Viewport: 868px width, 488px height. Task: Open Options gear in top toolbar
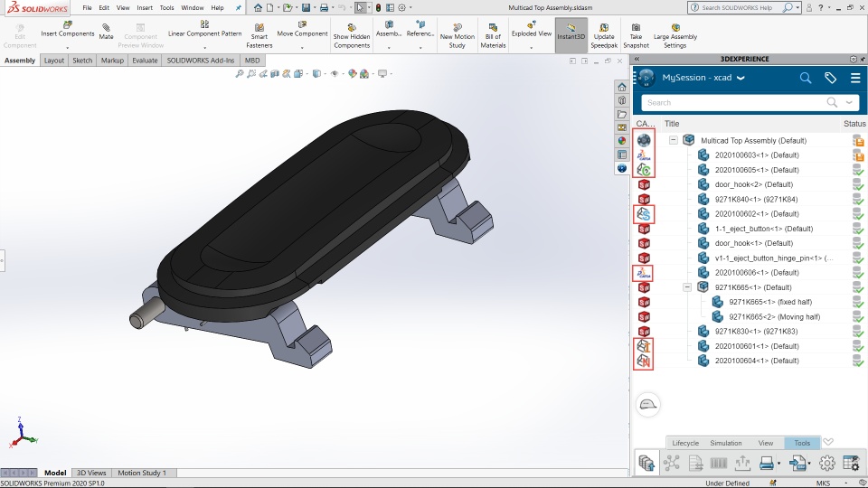pyautogui.click(x=402, y=8)
